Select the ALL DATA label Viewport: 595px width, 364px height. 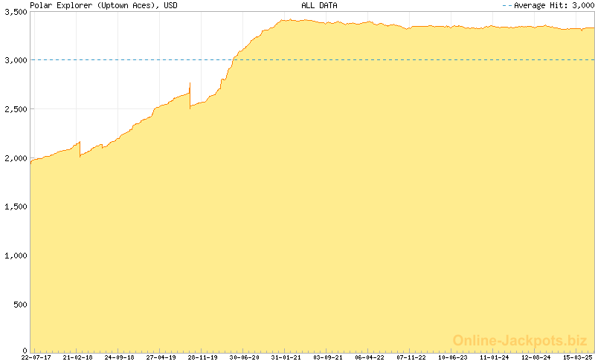click(x=318, y=5)
